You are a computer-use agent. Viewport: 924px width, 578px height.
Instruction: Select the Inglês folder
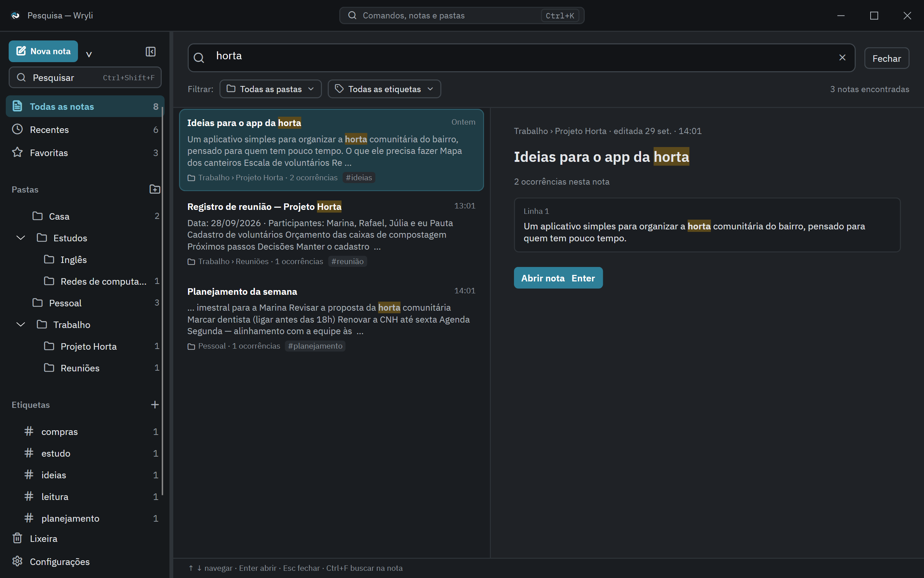(x=85, y=260)
